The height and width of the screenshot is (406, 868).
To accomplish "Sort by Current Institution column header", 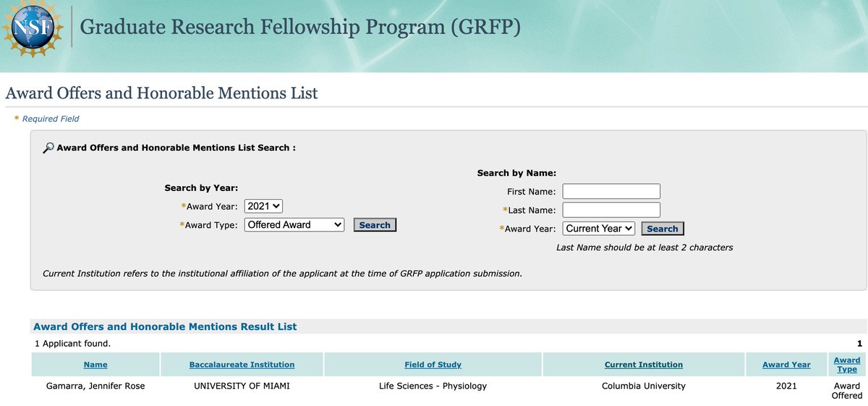I will tap(643, 365).
